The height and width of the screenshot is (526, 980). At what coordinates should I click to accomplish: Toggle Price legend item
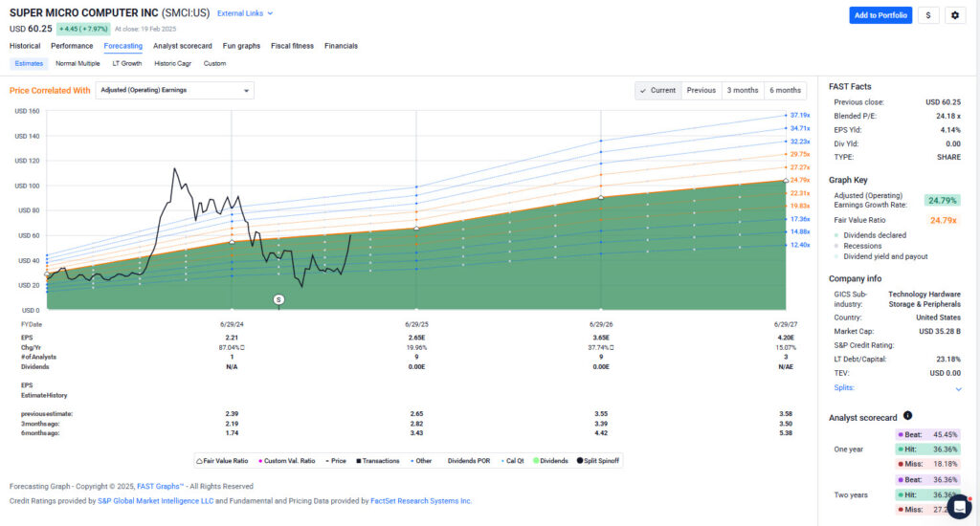coord(336,461)
